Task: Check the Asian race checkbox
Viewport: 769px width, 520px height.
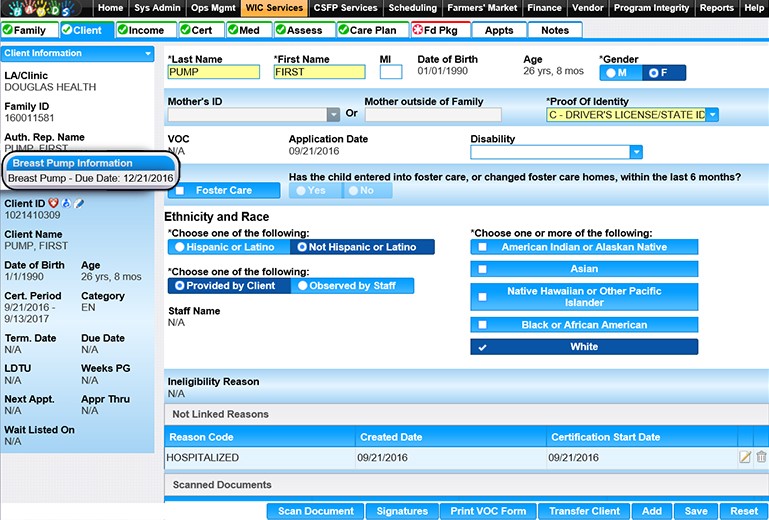Action: 483,268
